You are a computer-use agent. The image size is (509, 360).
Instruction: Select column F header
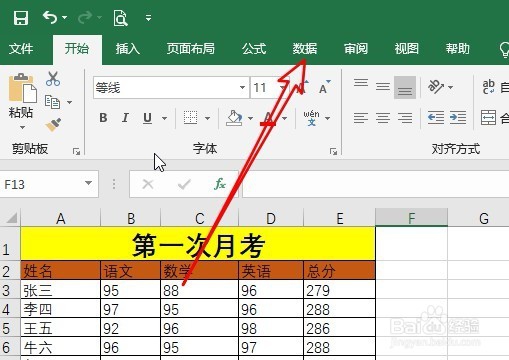tap(411, 218)
